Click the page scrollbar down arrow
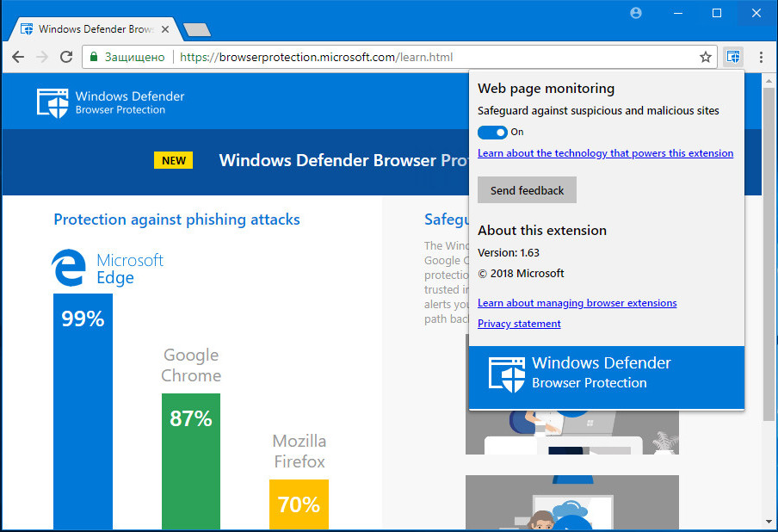 pyautogui.click(x=769, y=522)
